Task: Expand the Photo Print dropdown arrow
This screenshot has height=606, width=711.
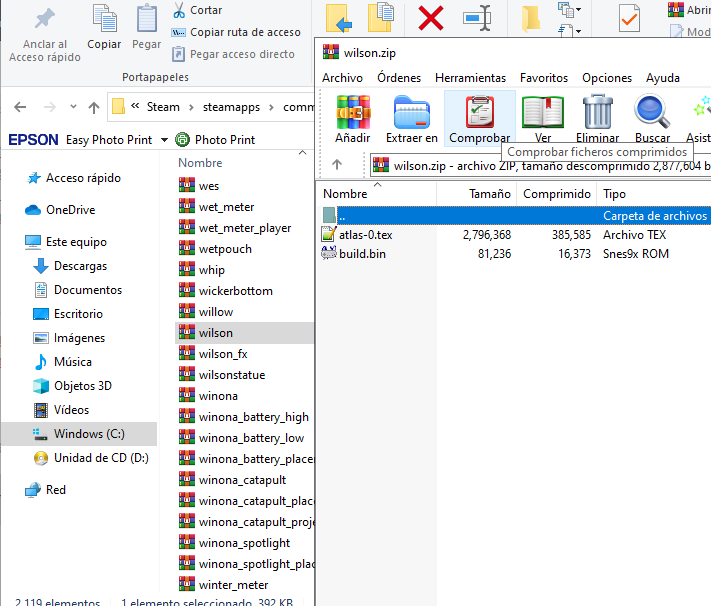Action: [x=161, y=140]
